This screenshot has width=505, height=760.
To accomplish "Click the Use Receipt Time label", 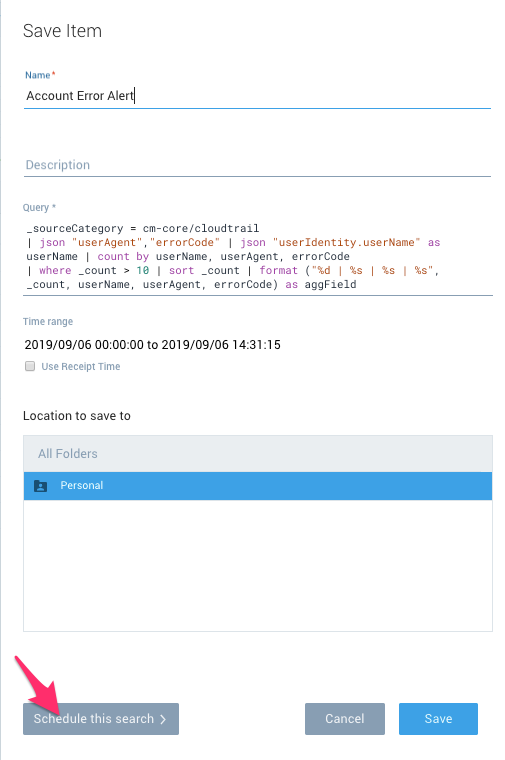I will (80, 366).
